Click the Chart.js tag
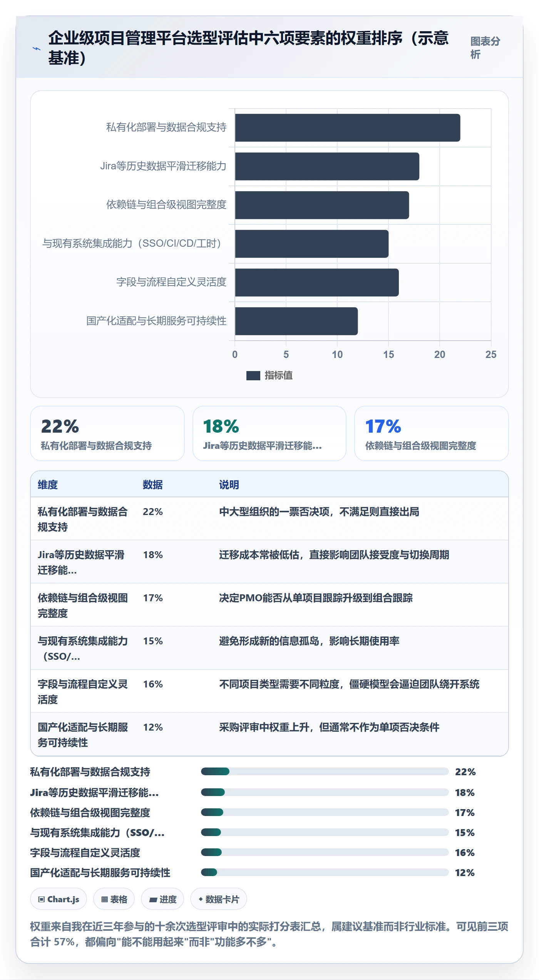This screenshot has height=980, width=539. [59, 899]
